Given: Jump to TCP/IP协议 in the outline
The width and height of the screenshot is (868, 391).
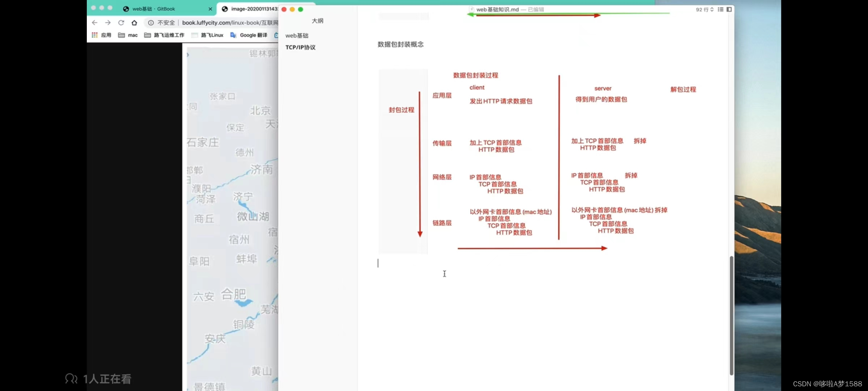Looking at the screenshot, I should tap(300, 47).
